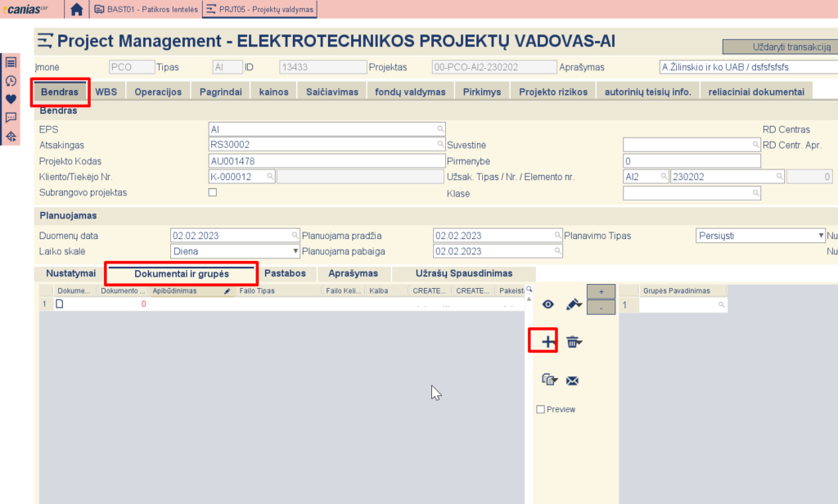The width and height of the screenshot is (838, 504).
Task: Click the plus add document icon
Action: tap(547, 342)
